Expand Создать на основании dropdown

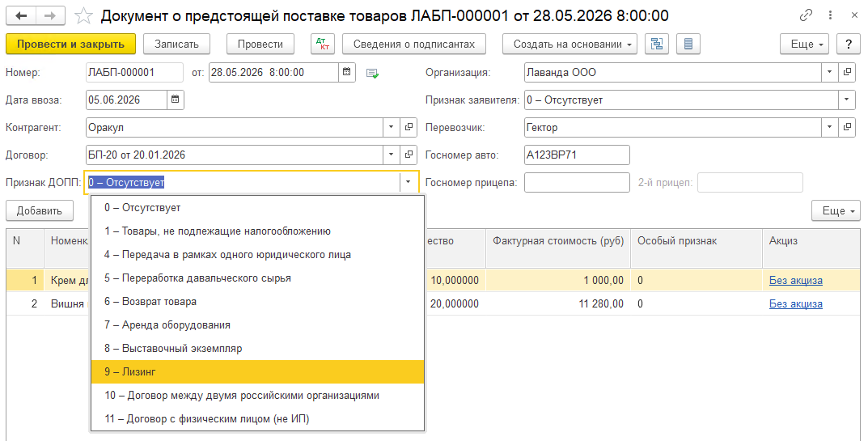coord(569,45)
